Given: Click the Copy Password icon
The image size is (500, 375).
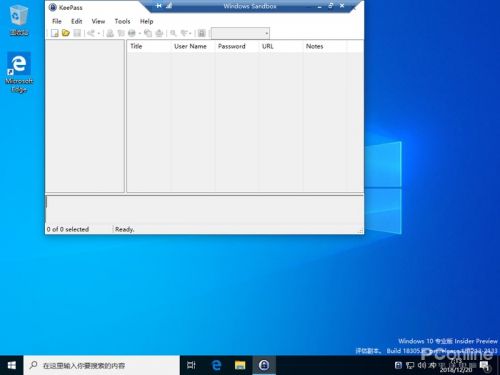Looking at the screenshot, I should [x=121, y=33].
